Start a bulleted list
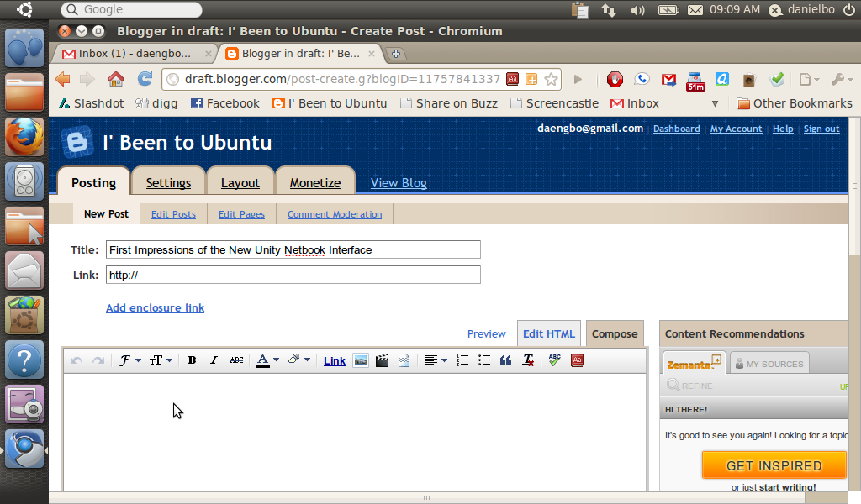This screenshot has width=861, height=504. pyautogui.click(x=483, y=360)
